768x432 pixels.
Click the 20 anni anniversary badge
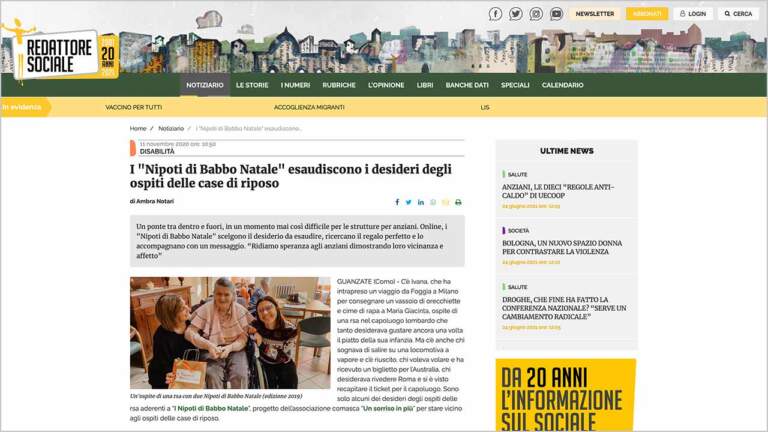(x=108, y=55)
